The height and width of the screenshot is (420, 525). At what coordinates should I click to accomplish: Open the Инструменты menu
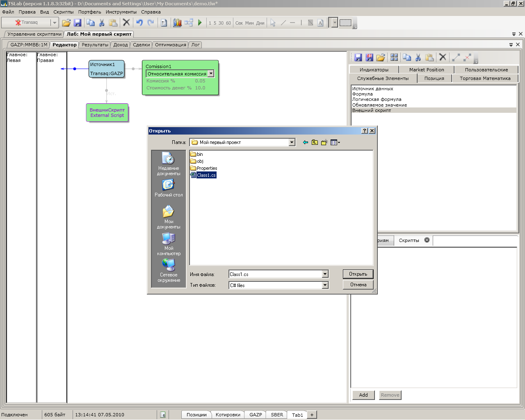tap(121, 12)
